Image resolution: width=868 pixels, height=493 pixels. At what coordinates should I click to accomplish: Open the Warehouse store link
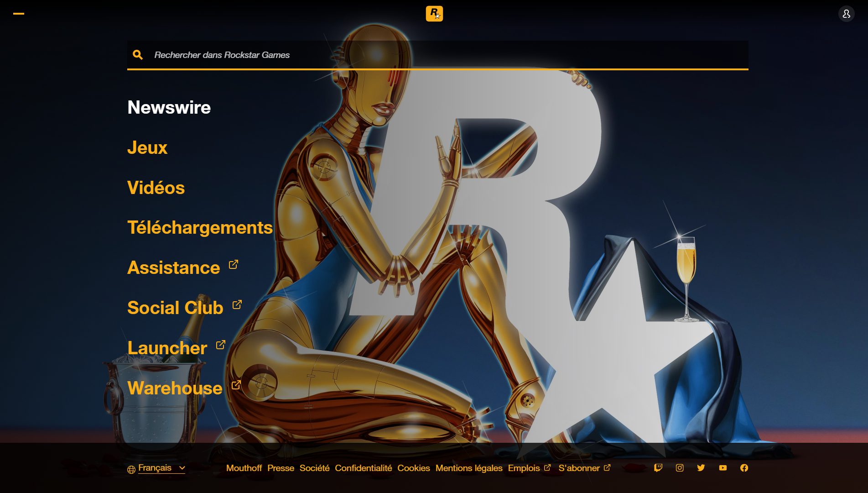(175, 388)
